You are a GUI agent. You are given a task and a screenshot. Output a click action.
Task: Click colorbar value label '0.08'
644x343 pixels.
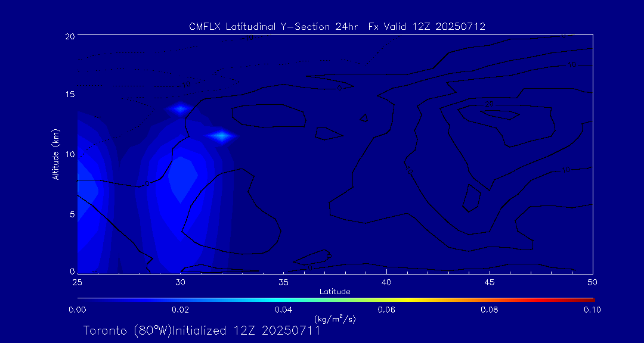489,310
